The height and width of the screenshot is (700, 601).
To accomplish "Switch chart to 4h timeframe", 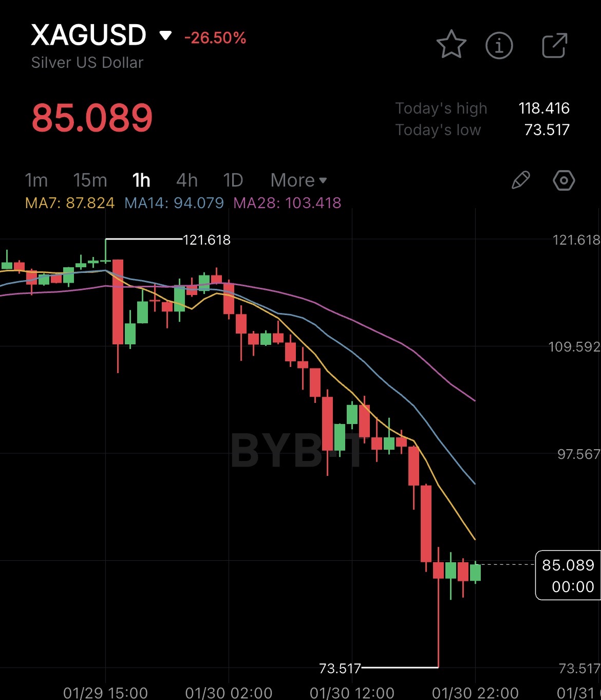I will pyautogui.click(x=187, y=180).
